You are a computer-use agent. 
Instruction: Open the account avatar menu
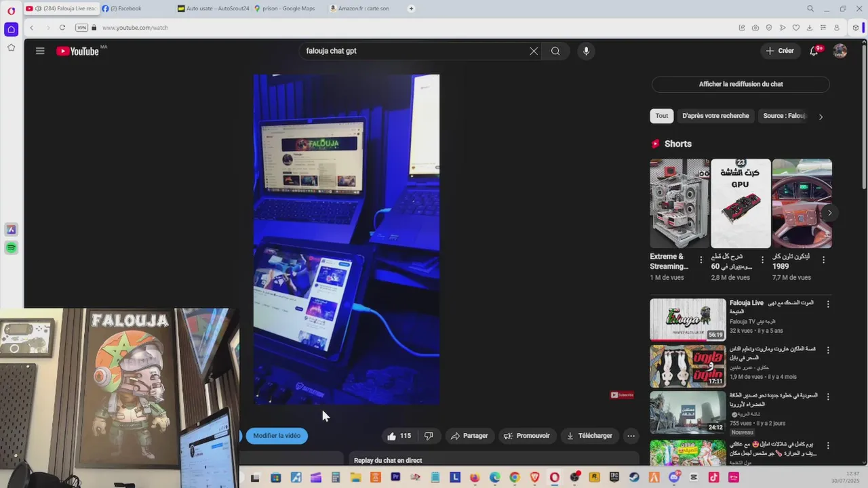840,51
